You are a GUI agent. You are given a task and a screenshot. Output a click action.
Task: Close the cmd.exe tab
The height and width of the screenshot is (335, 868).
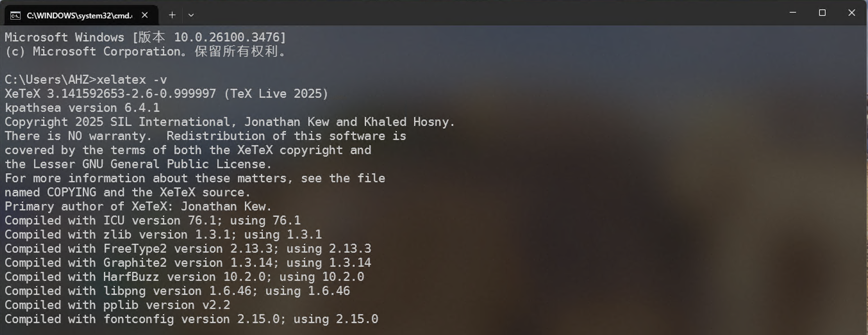coord(145,15)
